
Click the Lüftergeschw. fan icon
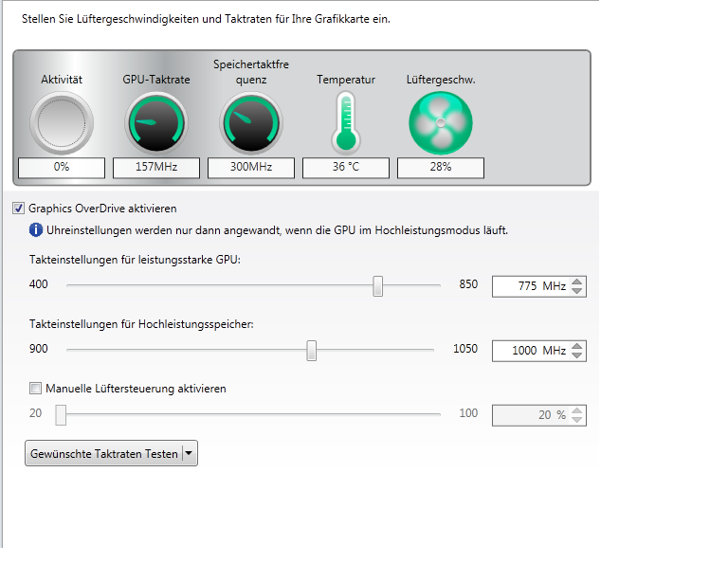point(441,123)
